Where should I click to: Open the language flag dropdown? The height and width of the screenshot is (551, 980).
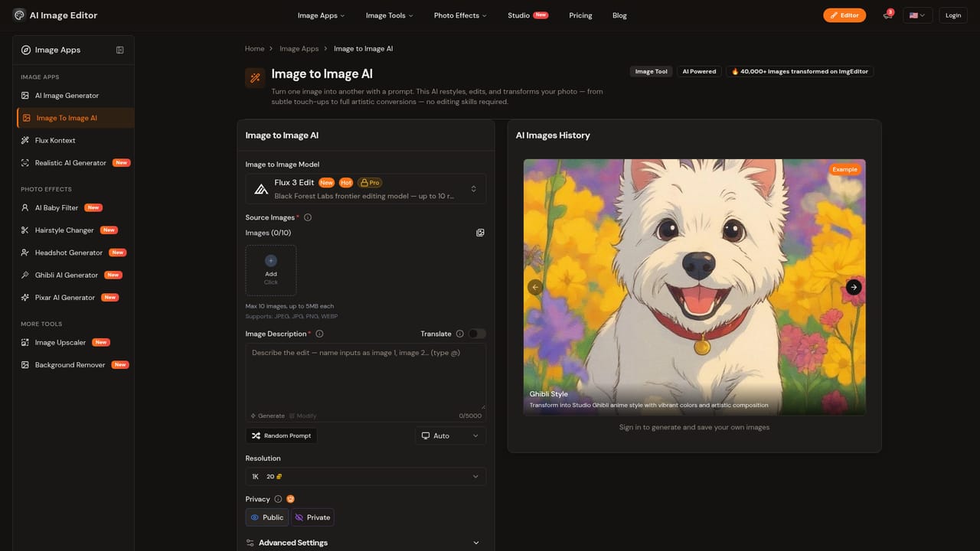click(x=917, y=15)
